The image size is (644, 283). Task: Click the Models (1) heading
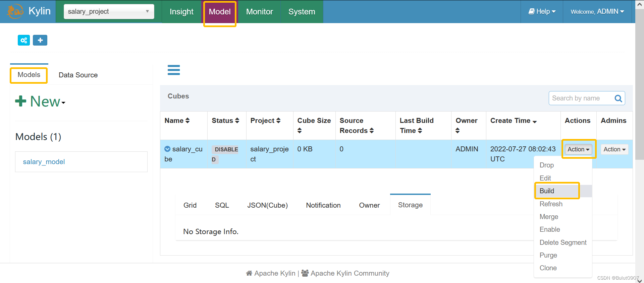click(38, 137)
